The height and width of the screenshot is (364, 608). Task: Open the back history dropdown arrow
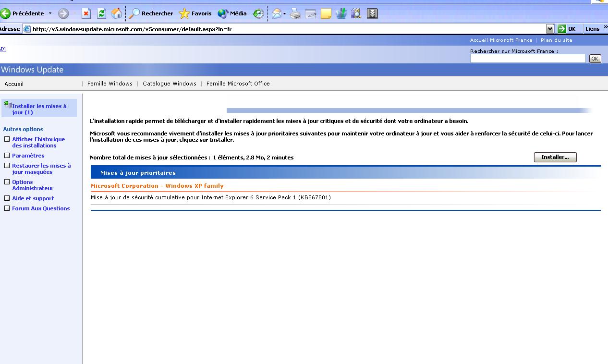point(50,13)
